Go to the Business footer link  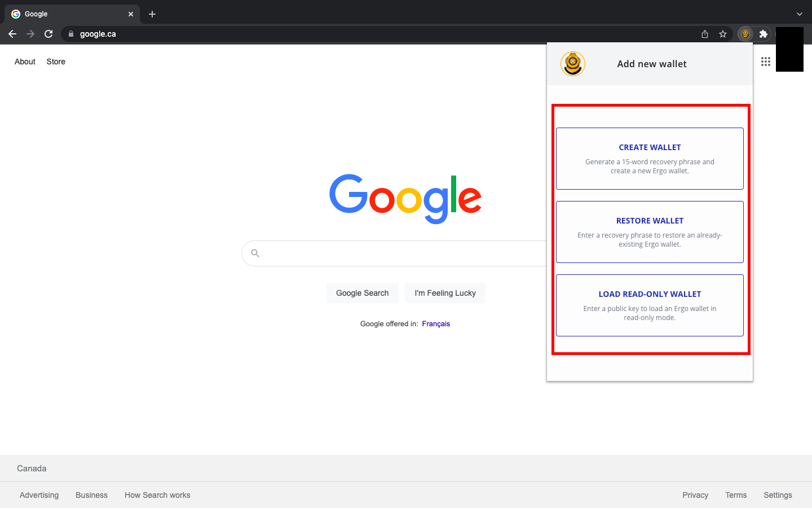(x=91, y=495)
